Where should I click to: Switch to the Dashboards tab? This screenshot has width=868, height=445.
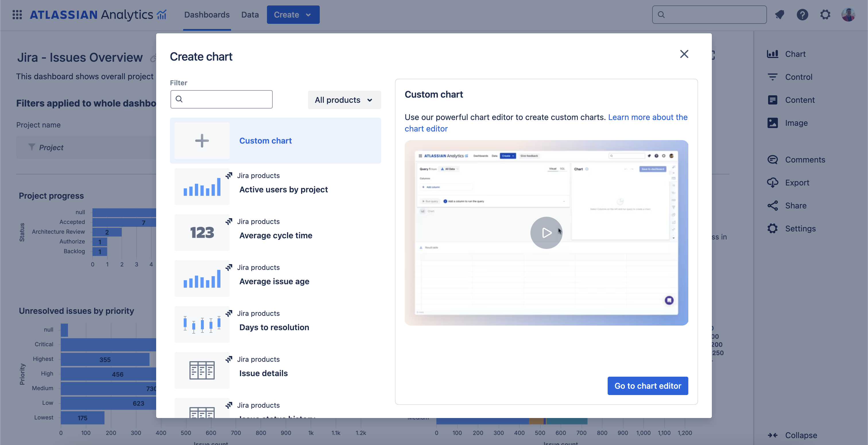(207, 15)
